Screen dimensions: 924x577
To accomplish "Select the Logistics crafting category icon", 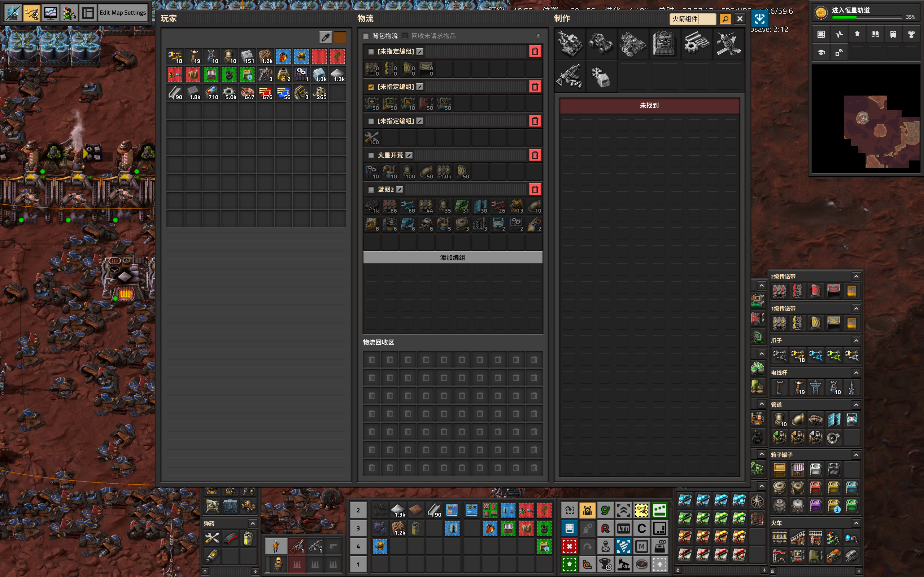I will (569, 44).
